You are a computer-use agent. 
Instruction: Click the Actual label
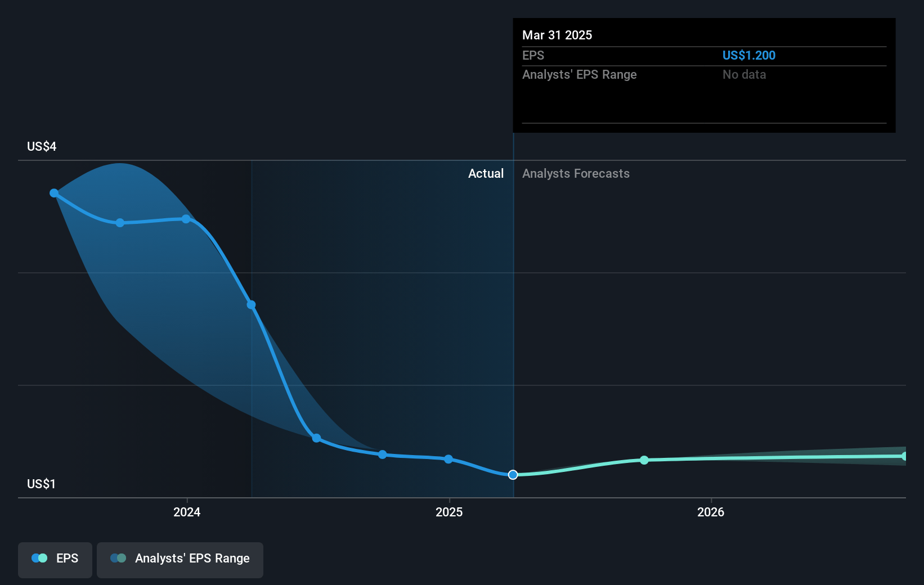pyautogui.click(x=486, y=173)
